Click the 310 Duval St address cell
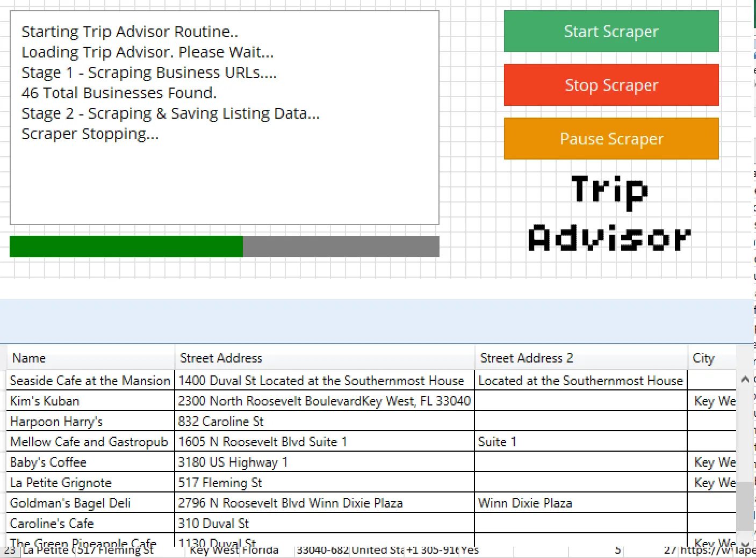 point(325,523)
